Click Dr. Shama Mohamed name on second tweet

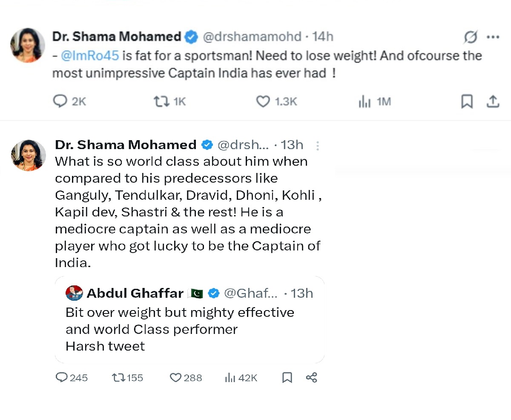pyautogui.click(x=126, y=145)
